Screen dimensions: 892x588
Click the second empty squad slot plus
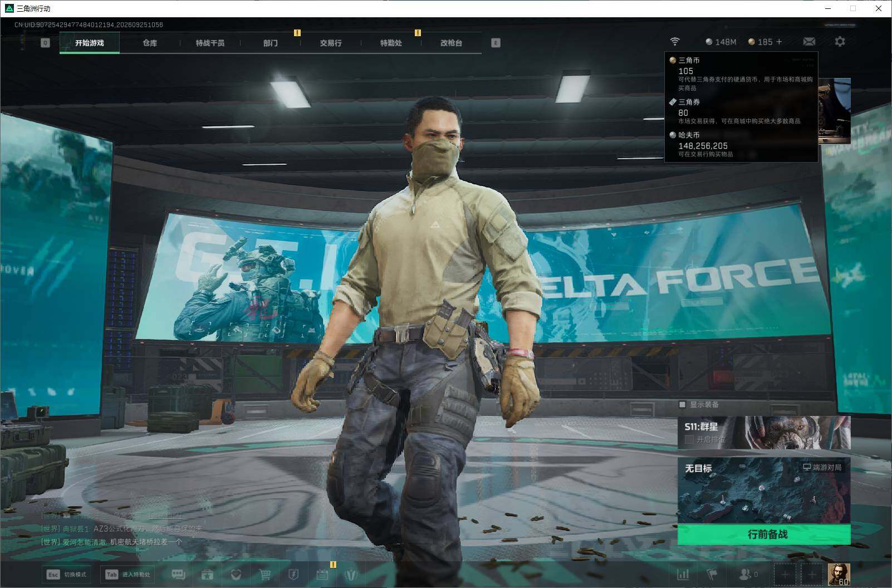coord(812,574)
